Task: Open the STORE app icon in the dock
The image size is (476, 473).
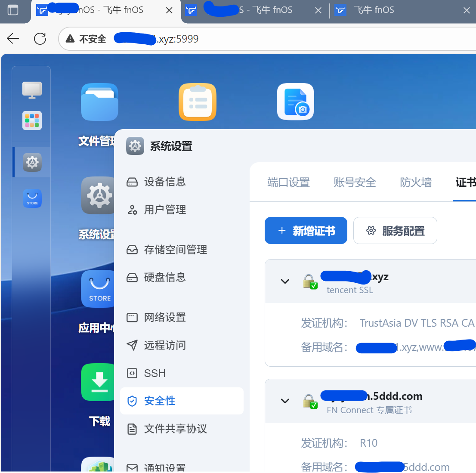Action: coord(32,198)
